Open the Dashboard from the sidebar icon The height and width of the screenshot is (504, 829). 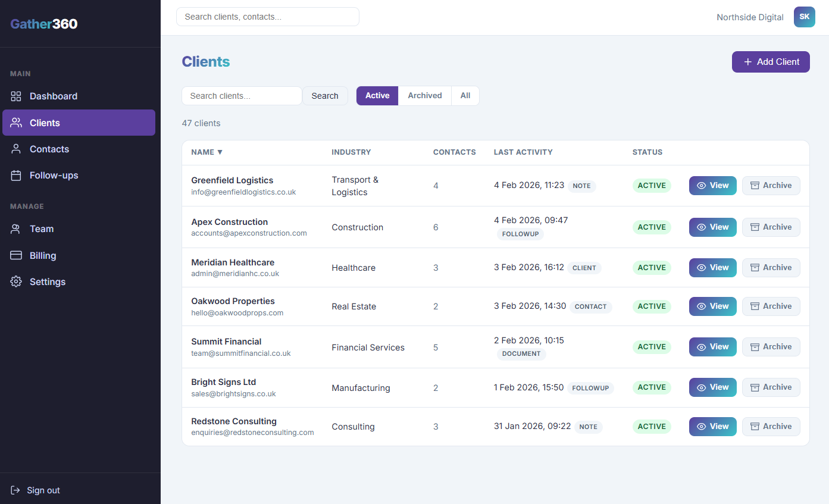tap(16, 96)
